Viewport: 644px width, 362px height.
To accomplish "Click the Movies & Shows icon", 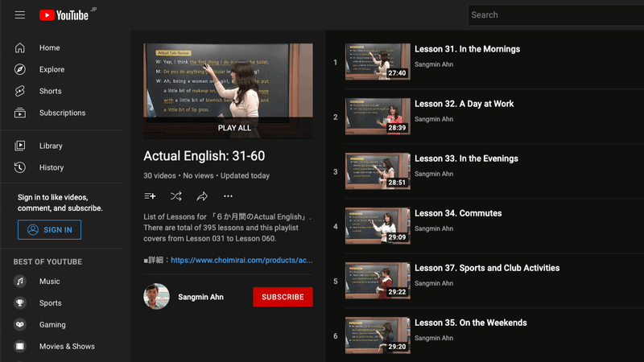I will 19,347.
